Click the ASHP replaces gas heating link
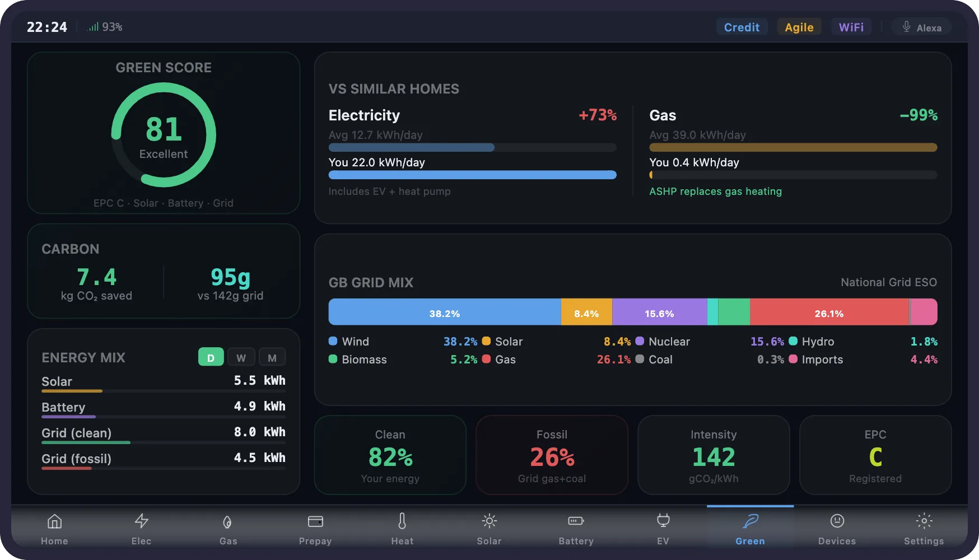The image size is (979, 560). (x=716, y=191)
